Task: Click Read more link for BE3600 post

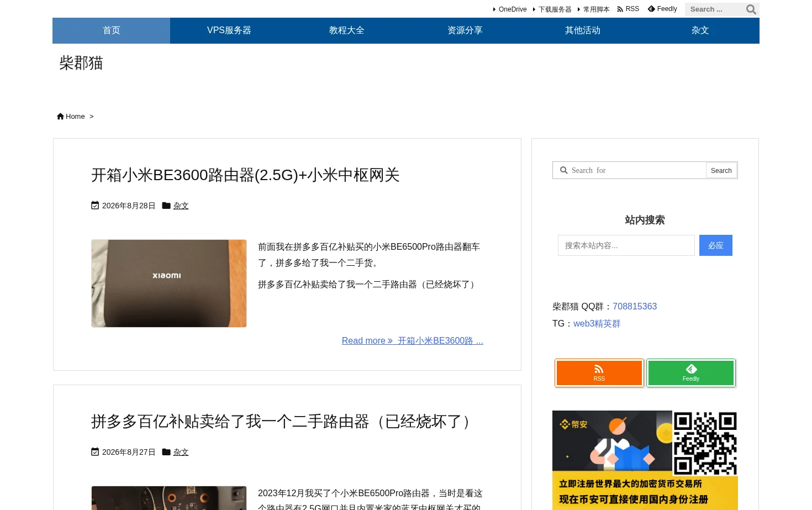Action: (413, 341)
